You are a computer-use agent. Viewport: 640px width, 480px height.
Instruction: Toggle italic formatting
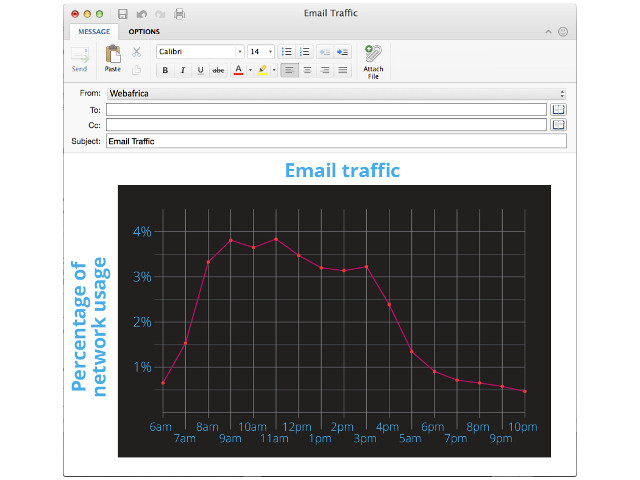[x=182, y=70]
